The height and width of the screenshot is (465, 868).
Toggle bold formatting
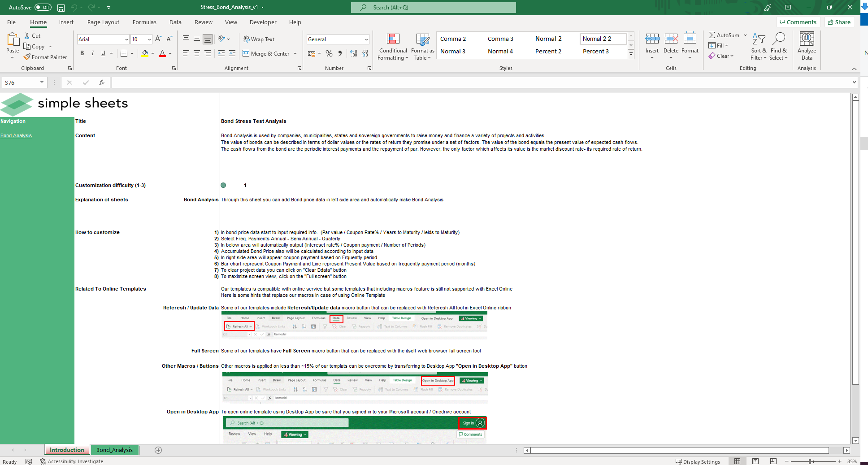click(82, 53)
